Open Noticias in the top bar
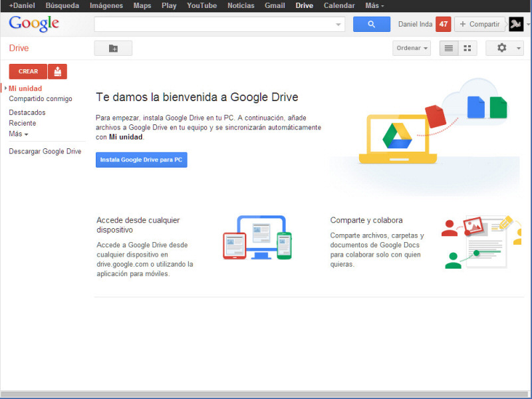The height and width of the screenshot is (399, 532). coord(241,6)
